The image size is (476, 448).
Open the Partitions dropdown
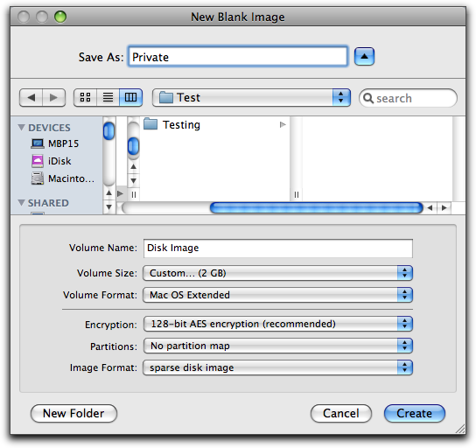[x=277, y=346]
